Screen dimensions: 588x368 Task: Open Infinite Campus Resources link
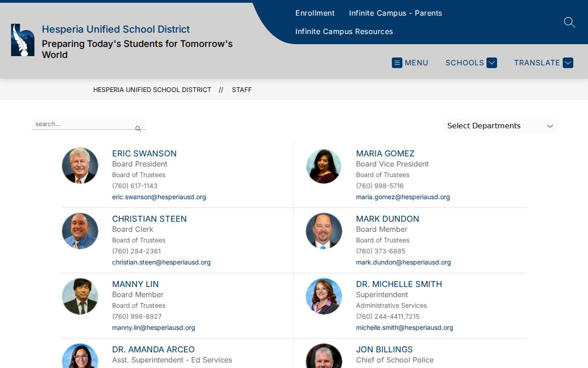click(x=344, y=32)
